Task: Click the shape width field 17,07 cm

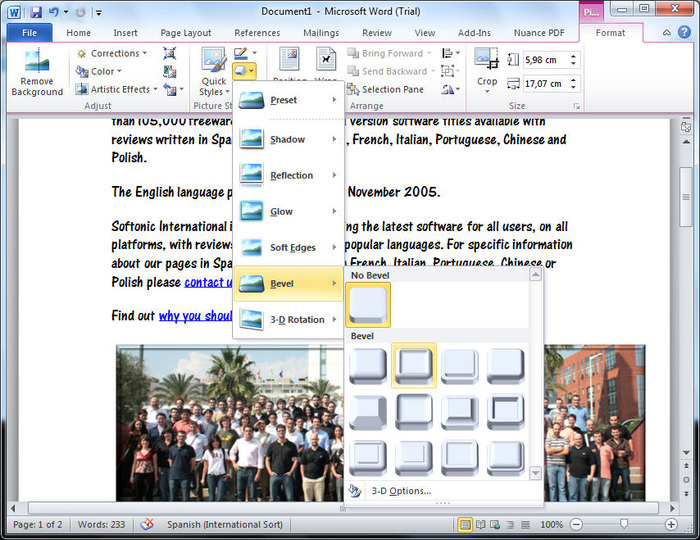Action: click(545, 83)
